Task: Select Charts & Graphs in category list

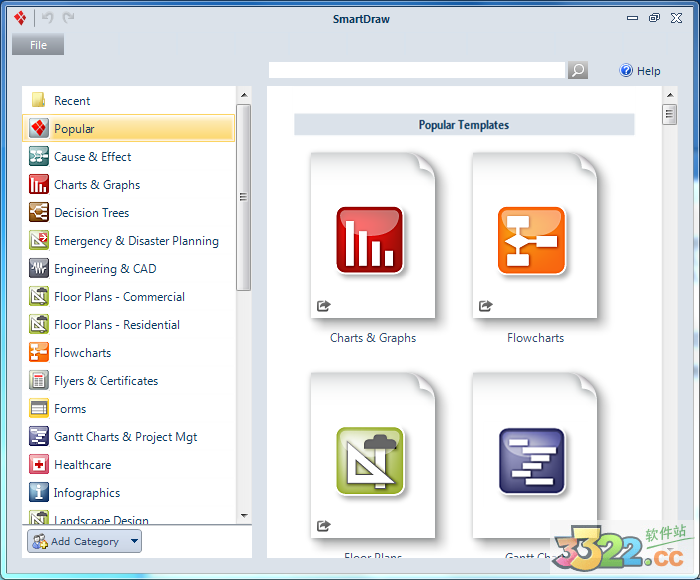Action: [97, 185]
